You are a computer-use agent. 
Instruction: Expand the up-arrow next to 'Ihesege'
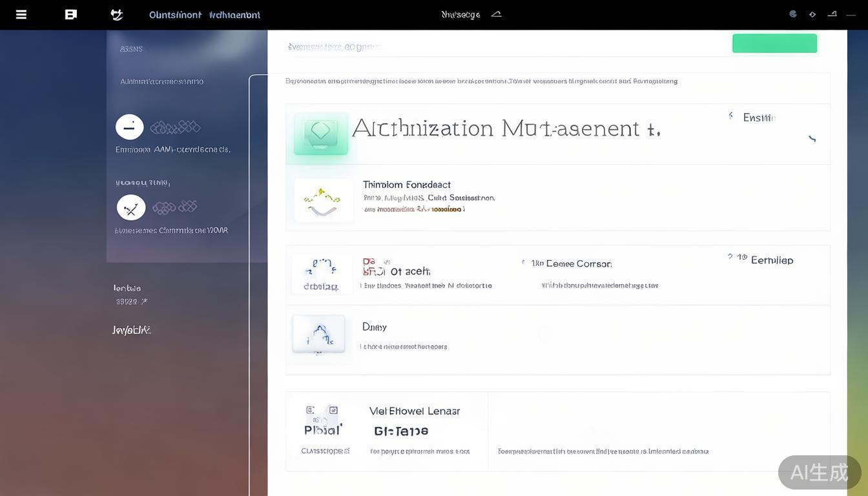coord(496,14)
